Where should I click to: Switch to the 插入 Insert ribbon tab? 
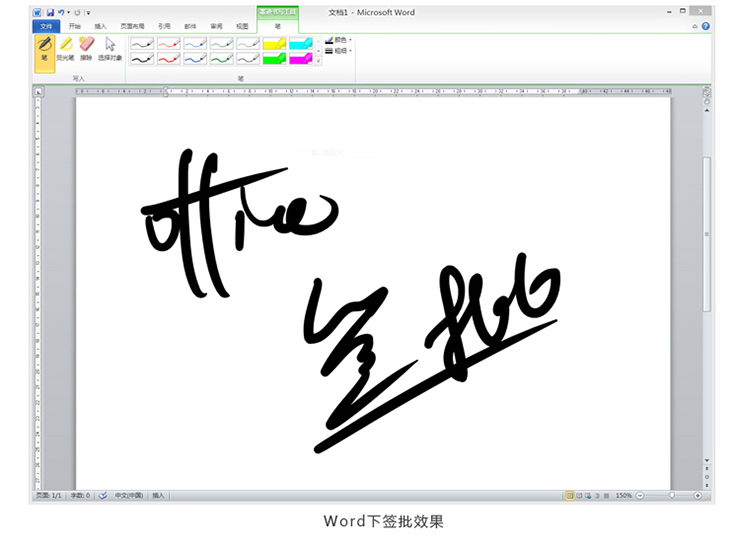(x=100, y=26)
